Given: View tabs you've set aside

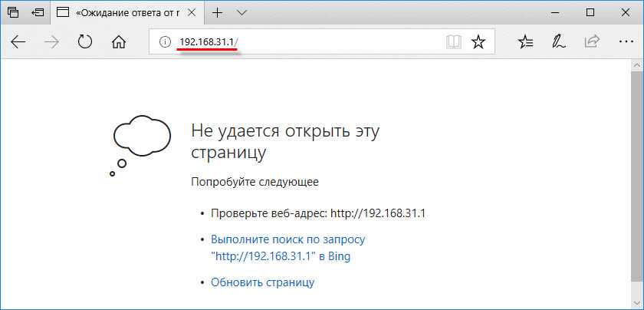Looking at the screenshot, I should click(x=13, y=13).
